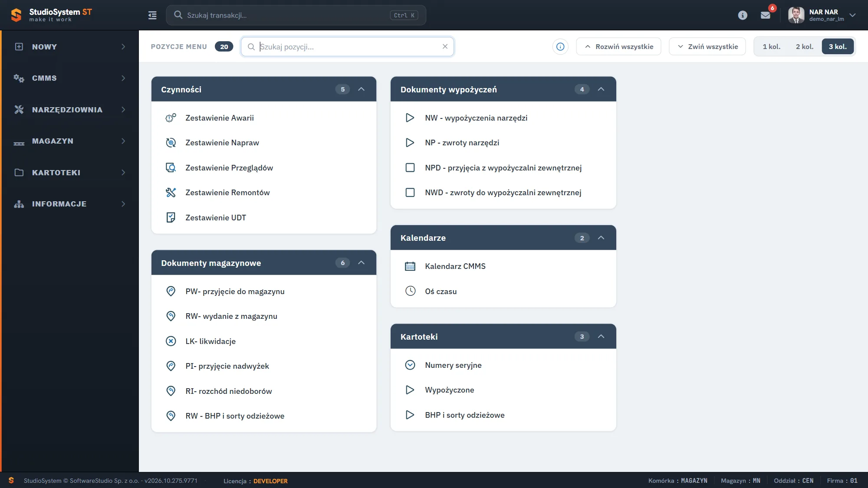The image size is (868, 488).
Task: Click the StudioSystem logo icon
Action: coord(16,15)
